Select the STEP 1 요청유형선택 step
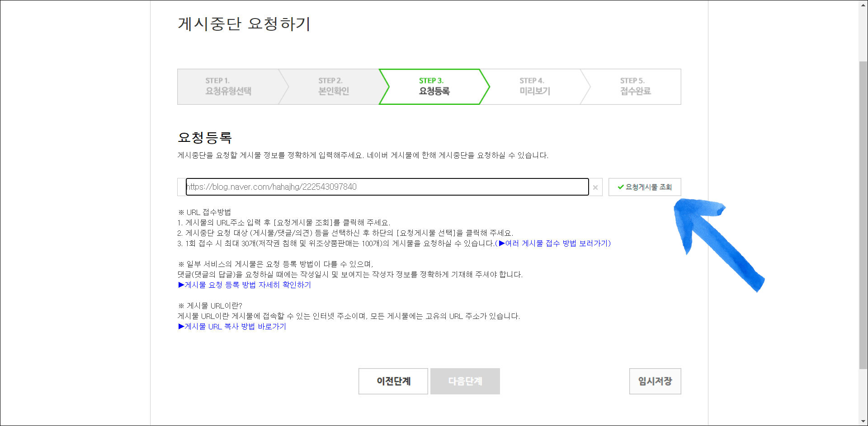Image resolution: width=868 pixels, height=426 pixels. tap(228, 87)
